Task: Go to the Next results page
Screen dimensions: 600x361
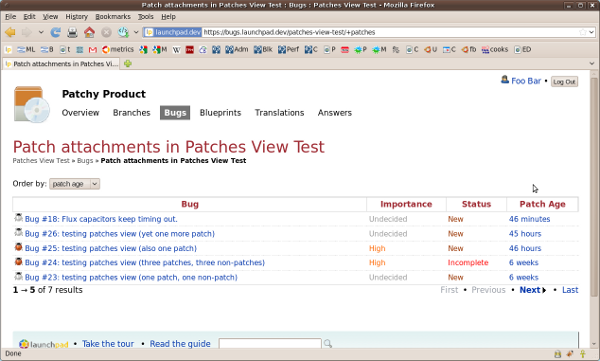Action: point(533,290)
